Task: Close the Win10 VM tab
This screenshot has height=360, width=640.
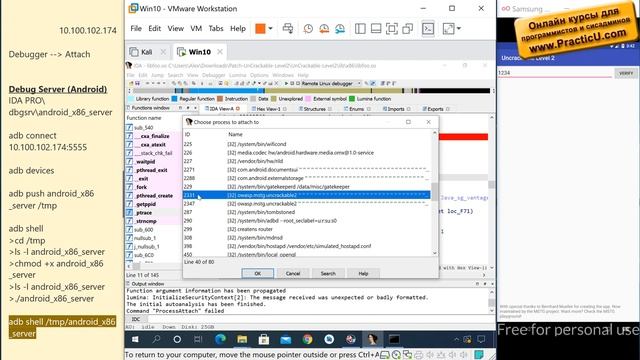Action: 220,52
